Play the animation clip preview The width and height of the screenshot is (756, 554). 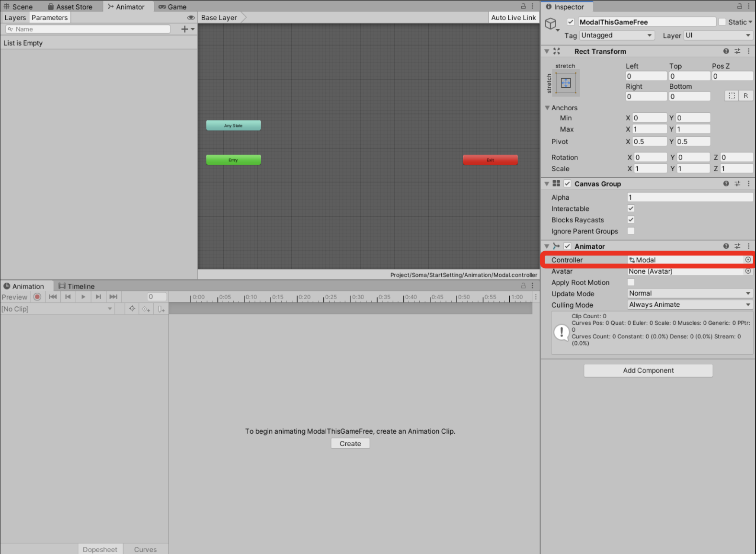tap(83, 297)
